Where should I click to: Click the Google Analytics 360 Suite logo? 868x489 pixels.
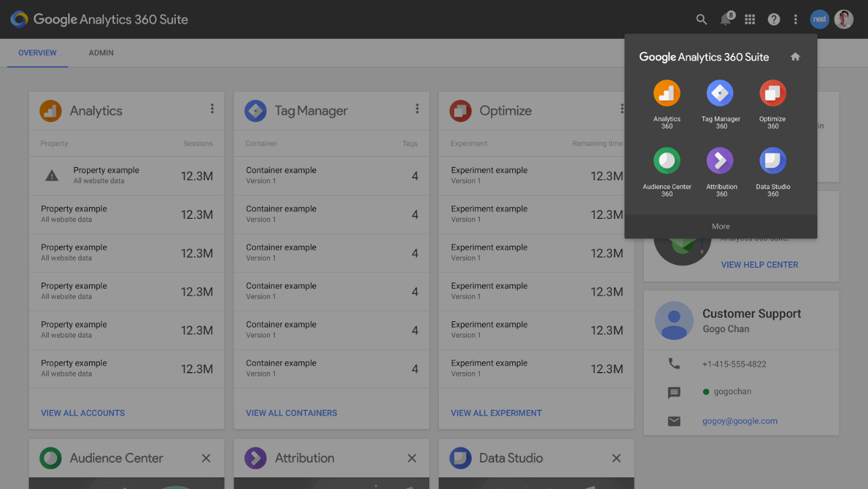[x=99, y=19]
